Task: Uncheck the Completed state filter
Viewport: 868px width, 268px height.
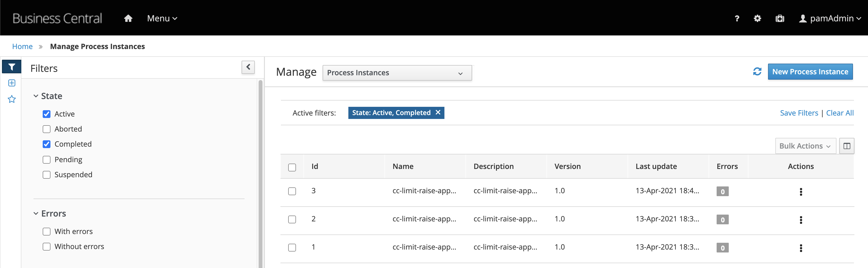Action: coord(47,144)
